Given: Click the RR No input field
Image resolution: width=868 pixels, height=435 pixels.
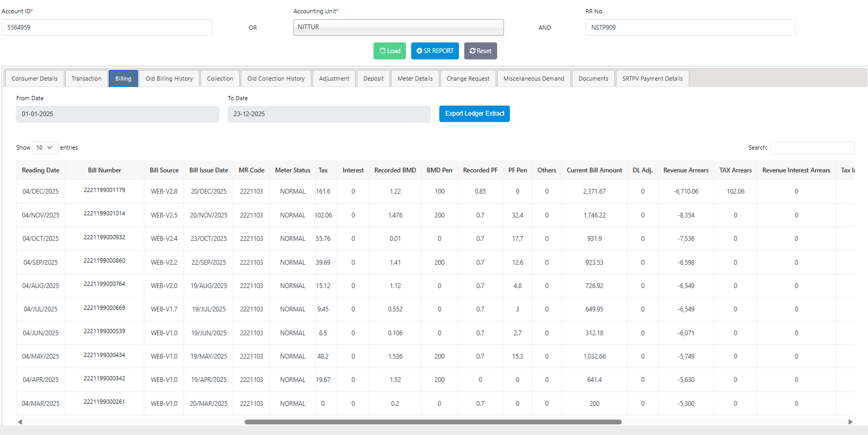Looking at the screenshot, I should (690, 28).
